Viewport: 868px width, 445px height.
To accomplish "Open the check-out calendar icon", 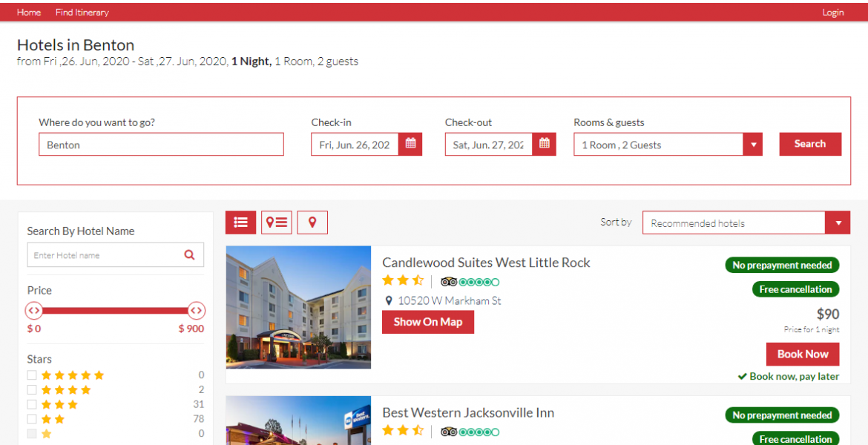I will tap(544, 145).
